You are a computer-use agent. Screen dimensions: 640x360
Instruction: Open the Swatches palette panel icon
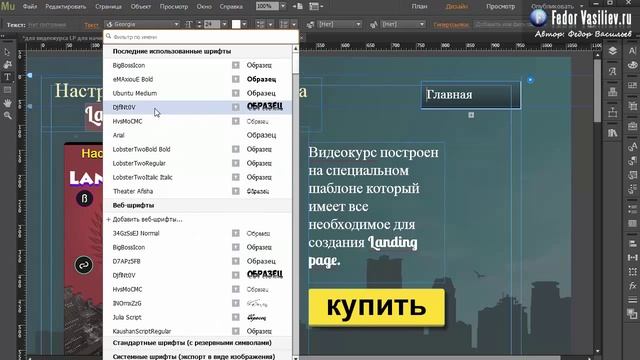pyautogui.click(x=632, y=64)
